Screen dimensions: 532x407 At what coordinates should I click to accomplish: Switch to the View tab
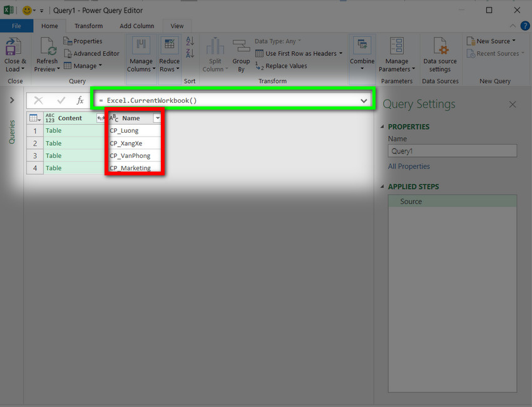click(176, 26)
